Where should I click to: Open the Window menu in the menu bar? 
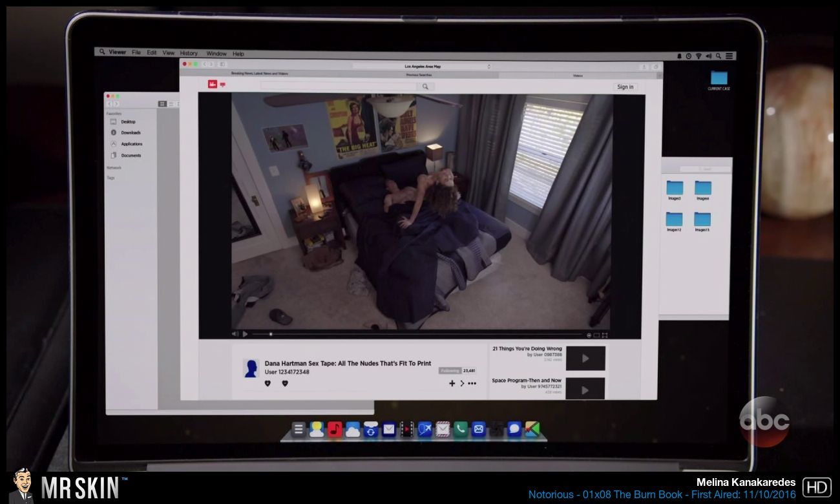(x=216, y=54)
